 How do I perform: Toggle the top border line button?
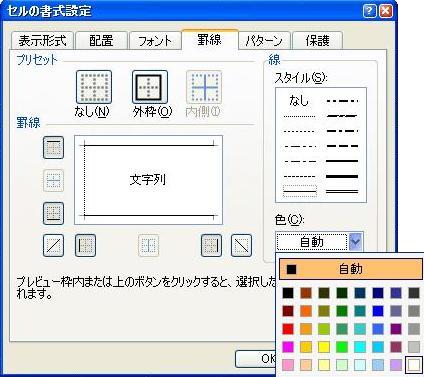coord(53,147)
